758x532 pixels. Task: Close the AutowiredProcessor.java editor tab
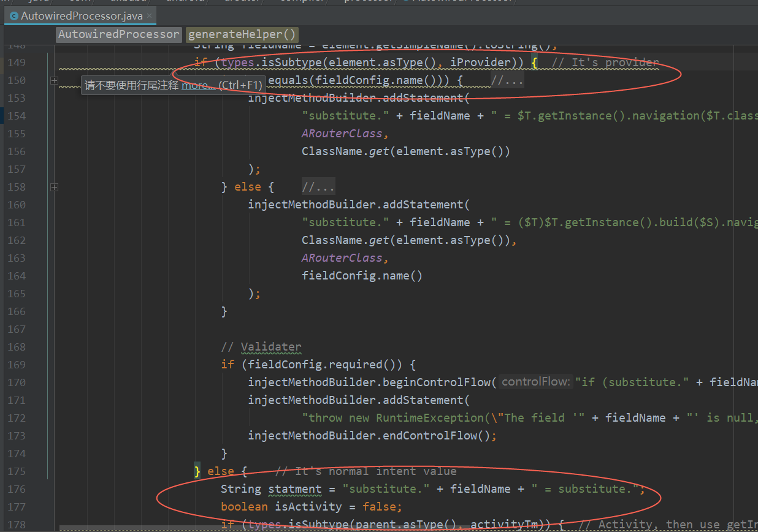click(x=149, y=16)
